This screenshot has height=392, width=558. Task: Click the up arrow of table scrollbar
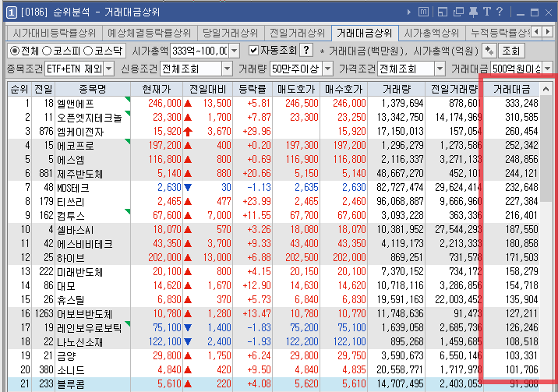click(x=546, y=89)
